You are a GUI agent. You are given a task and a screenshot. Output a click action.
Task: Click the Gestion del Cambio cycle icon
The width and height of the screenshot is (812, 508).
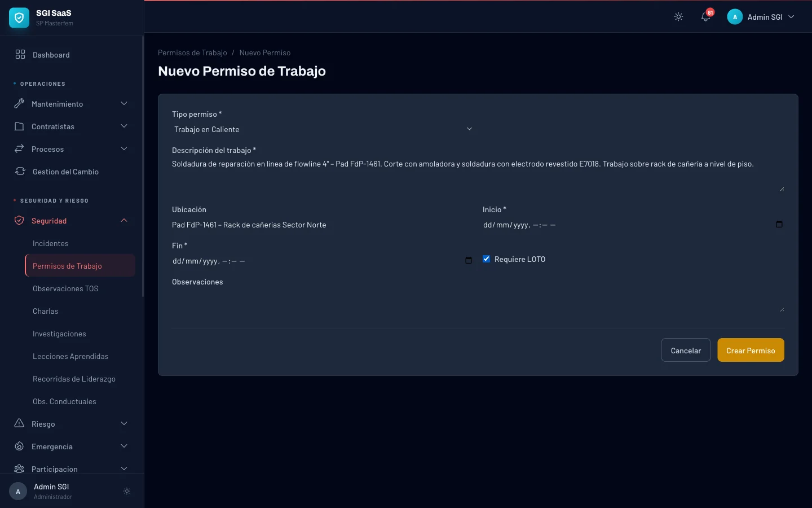click(20, 172)
